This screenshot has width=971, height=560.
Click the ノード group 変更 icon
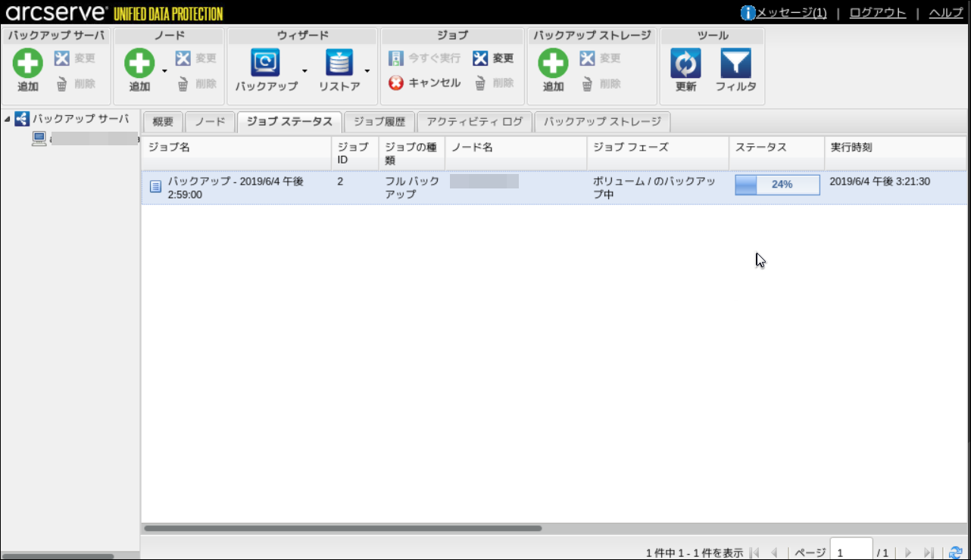(x=183, y=58)
